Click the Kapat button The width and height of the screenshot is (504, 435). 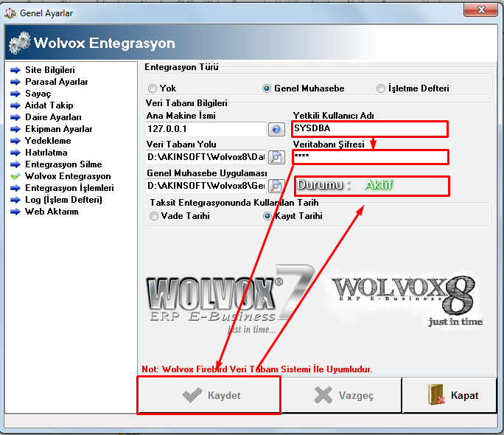coord(449,395)
